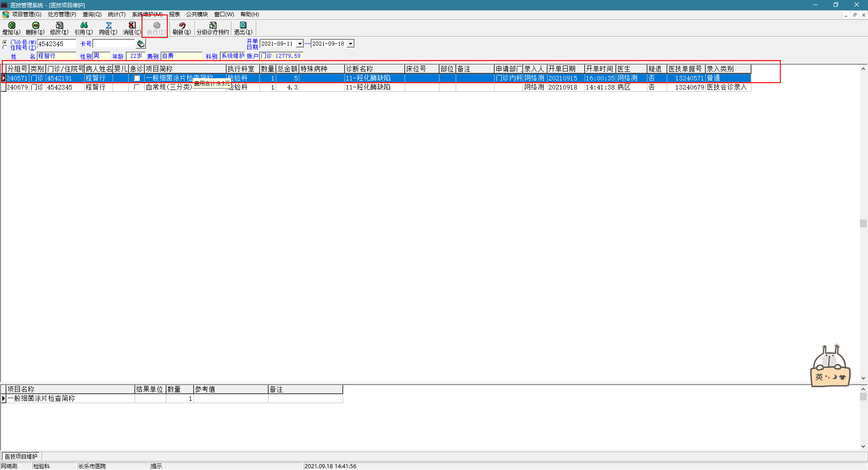The image size is (868, 470).
Task: Click the 参考值 header in detail table
Action: pos(231,390)
